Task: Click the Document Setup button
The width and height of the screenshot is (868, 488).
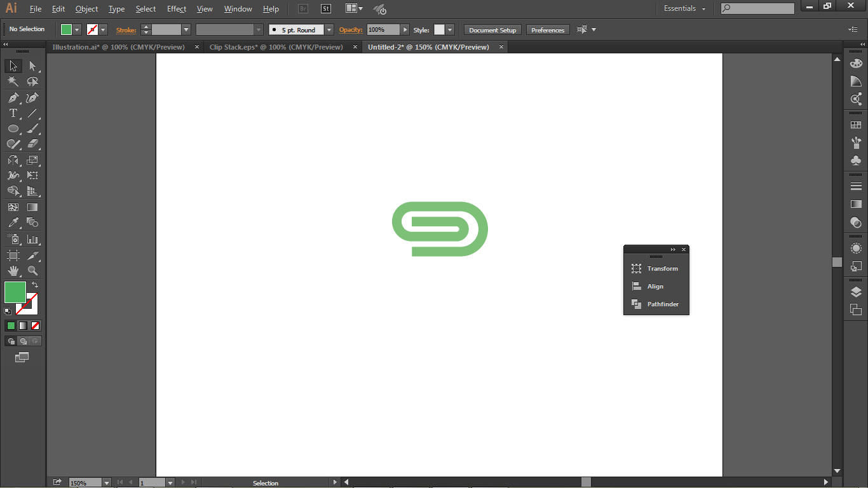Action: click(x=492, y=30)
